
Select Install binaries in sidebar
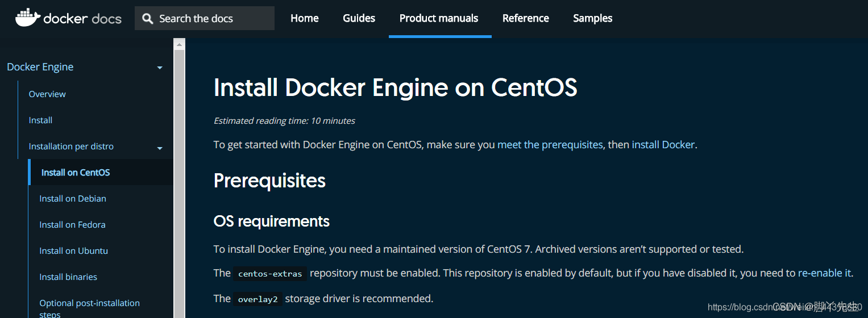tap(68, 277)
